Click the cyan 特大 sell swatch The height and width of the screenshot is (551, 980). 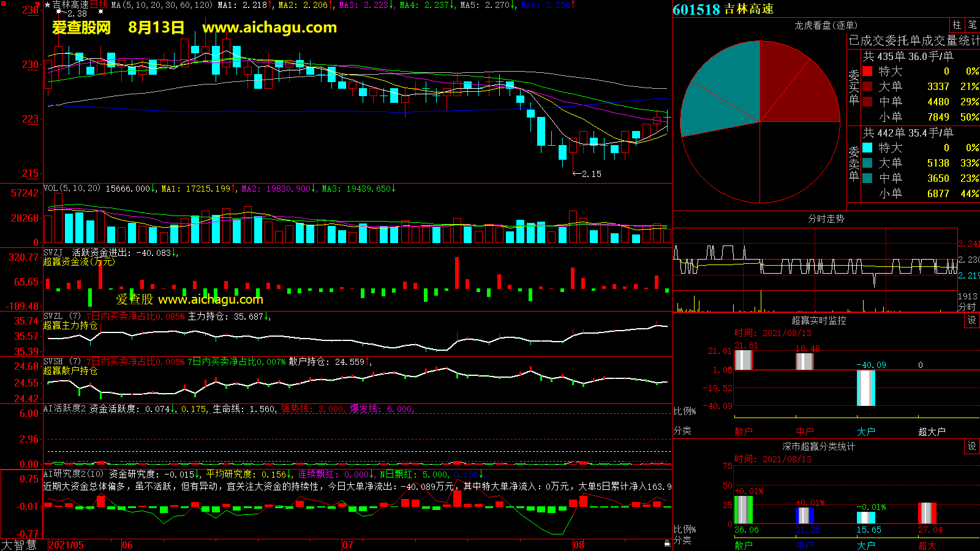(867, 148)
